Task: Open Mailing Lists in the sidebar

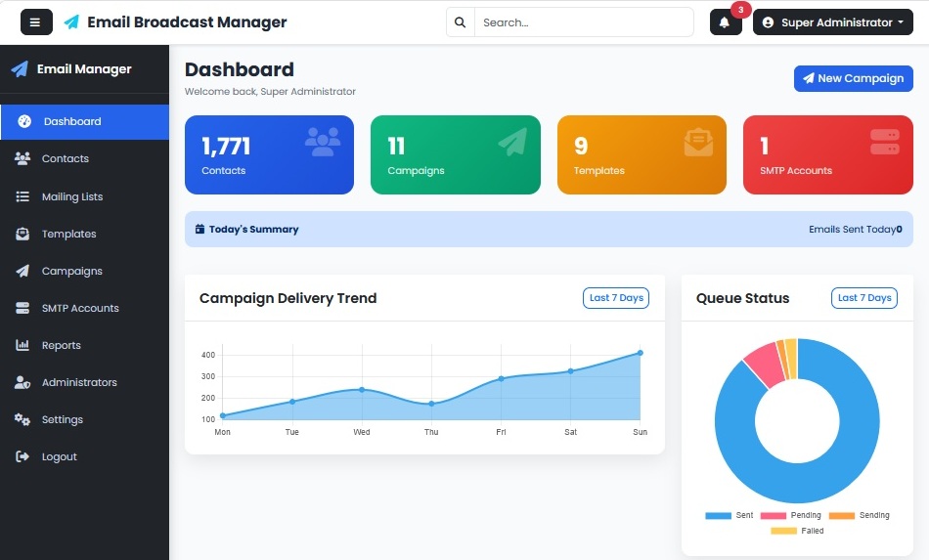Action: tap(85, 196)
